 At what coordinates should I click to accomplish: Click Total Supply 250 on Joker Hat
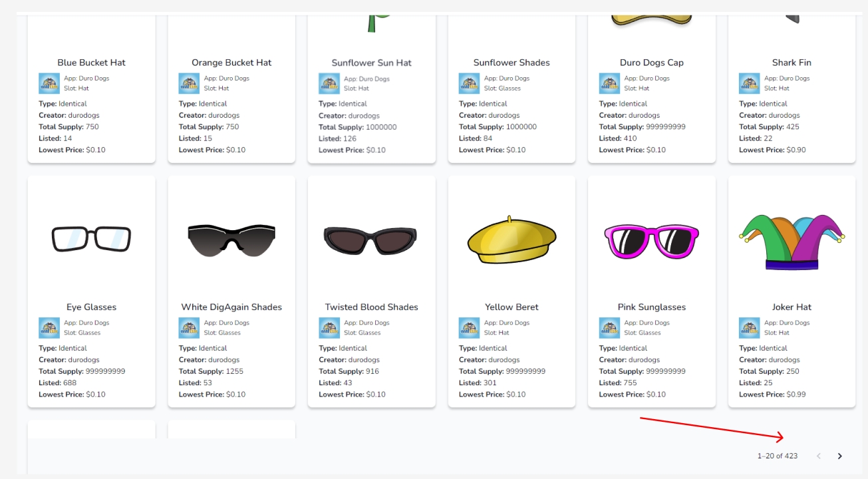tap(769, 371)
